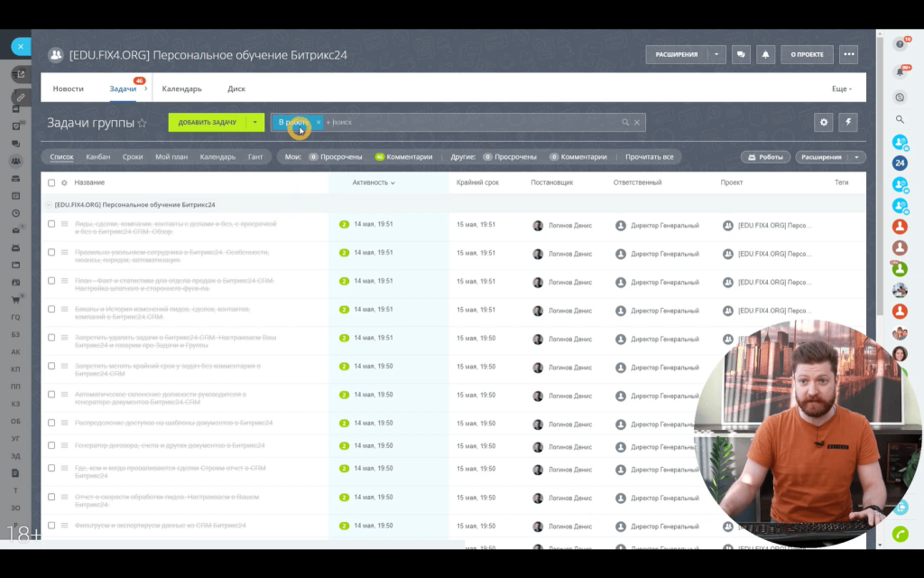Image resolution: width=924 pixels, height=578 pixels.
Task: Switch to the Канбан view
Action: tap(97, 157)
